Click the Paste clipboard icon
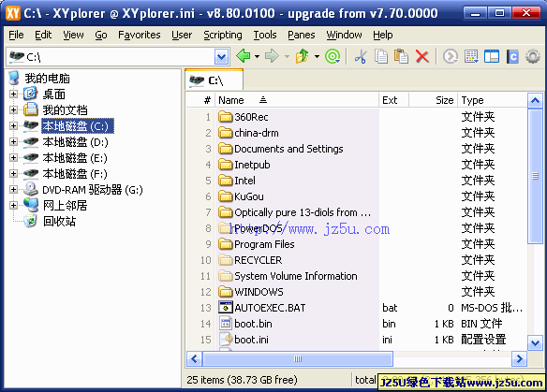The width and height of the screenshot is (547, 392). [401, 56]
